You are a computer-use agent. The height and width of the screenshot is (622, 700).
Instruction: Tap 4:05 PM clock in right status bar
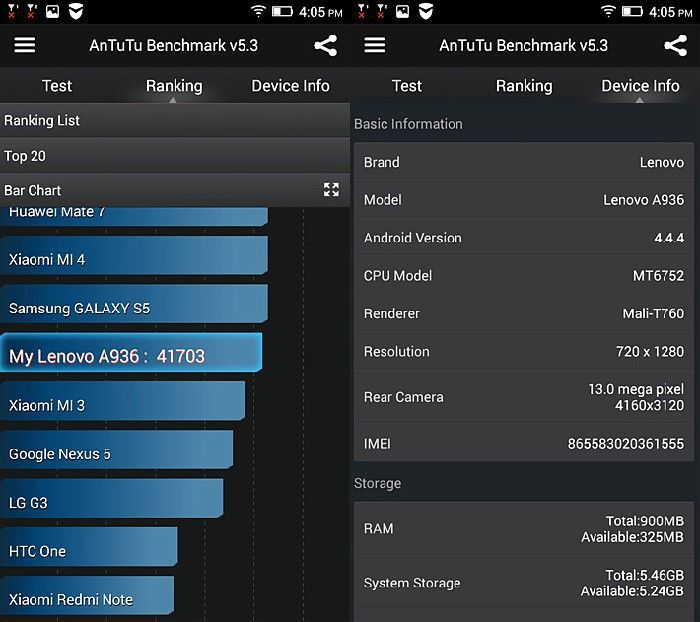(671, 12)
